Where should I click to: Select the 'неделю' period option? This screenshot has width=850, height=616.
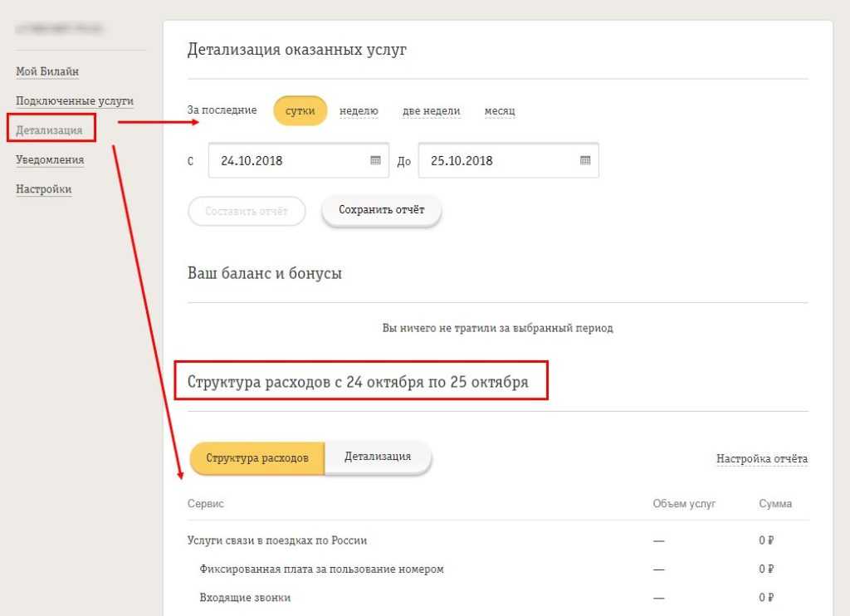[x=359, y=110]
